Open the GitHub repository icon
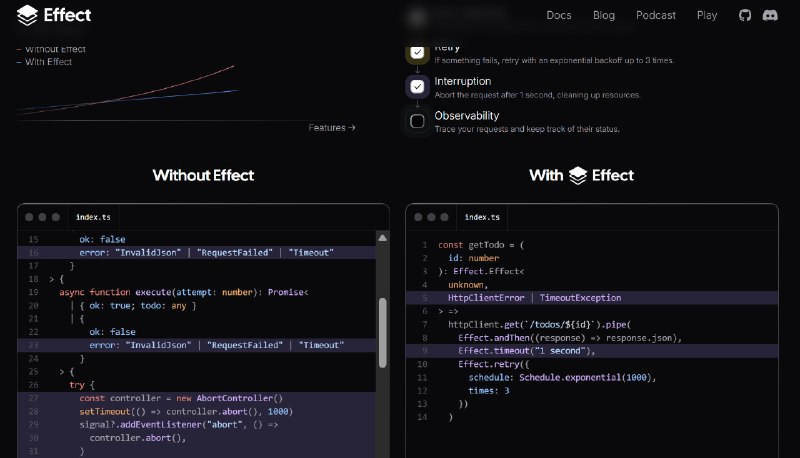The width and height of the screenshot is (800, 458). coord(744,16)
